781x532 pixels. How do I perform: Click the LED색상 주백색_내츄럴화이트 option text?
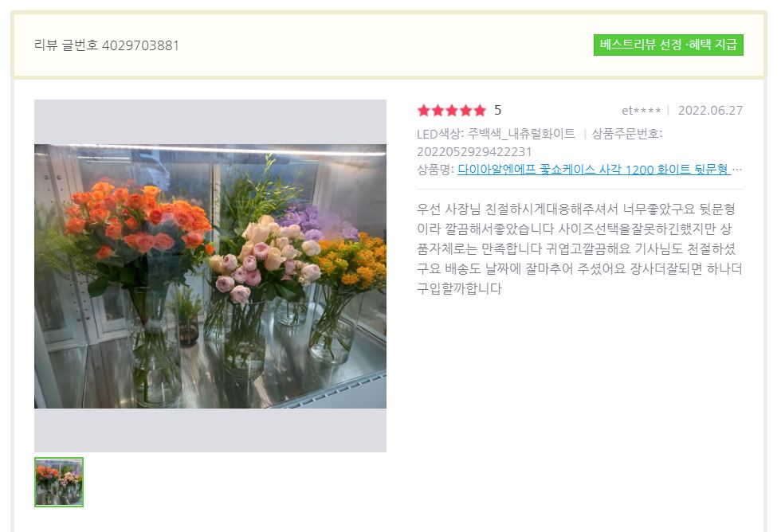(496, 134)
